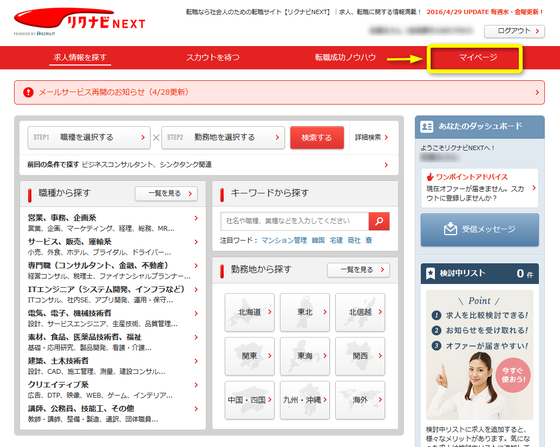Select 中国・四国 region tile
This screenshot has width=560, height=447.
point(250,400)
